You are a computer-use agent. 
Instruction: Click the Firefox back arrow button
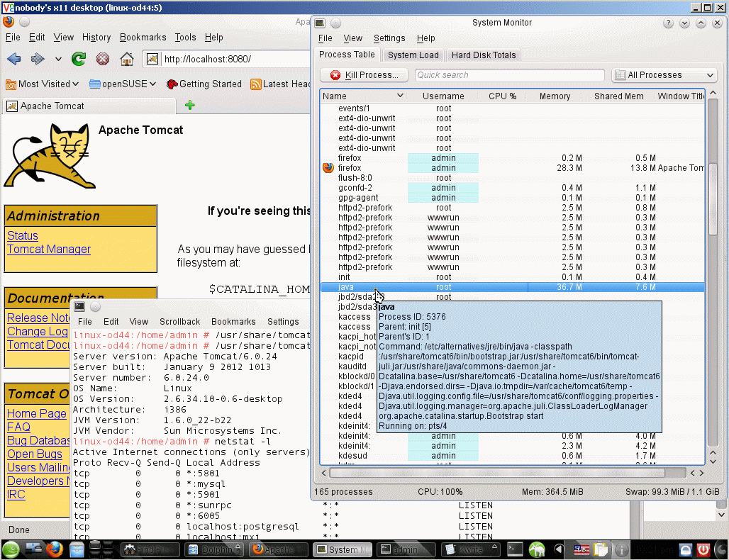(13, 59)
